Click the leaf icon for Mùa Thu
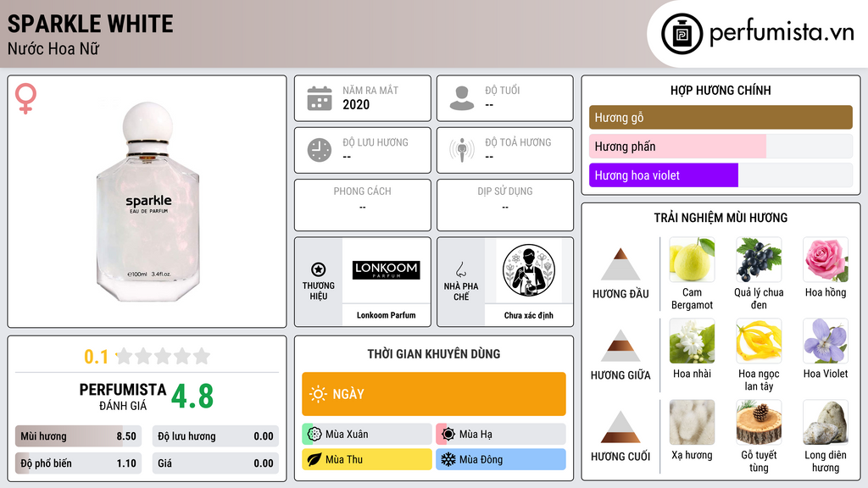 click(x=314, y=459)
